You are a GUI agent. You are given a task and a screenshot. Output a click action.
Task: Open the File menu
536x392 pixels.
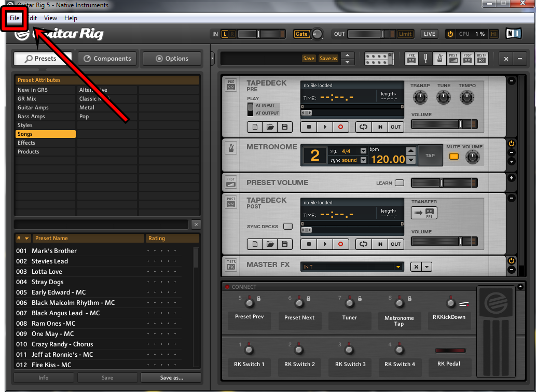pyautogui.click(x=15, y=18)
